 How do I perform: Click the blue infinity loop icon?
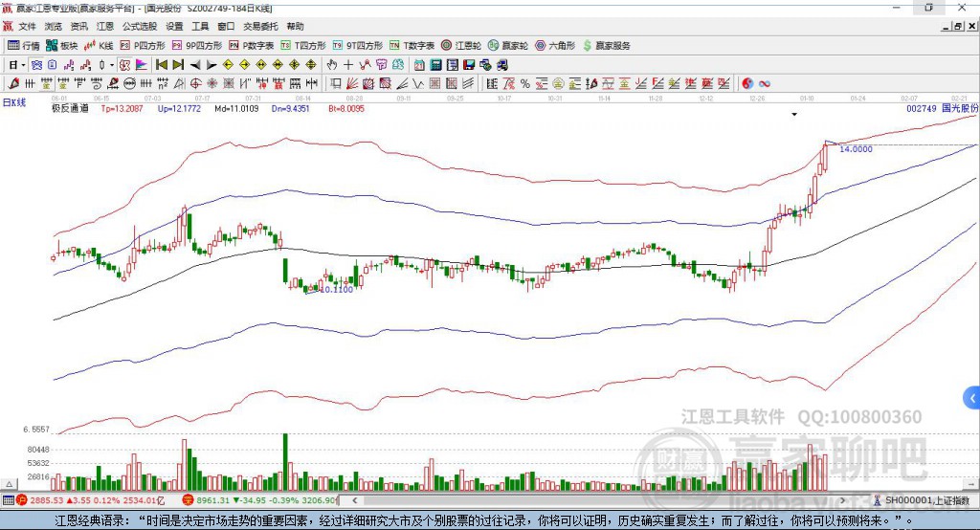pos(764,83)
